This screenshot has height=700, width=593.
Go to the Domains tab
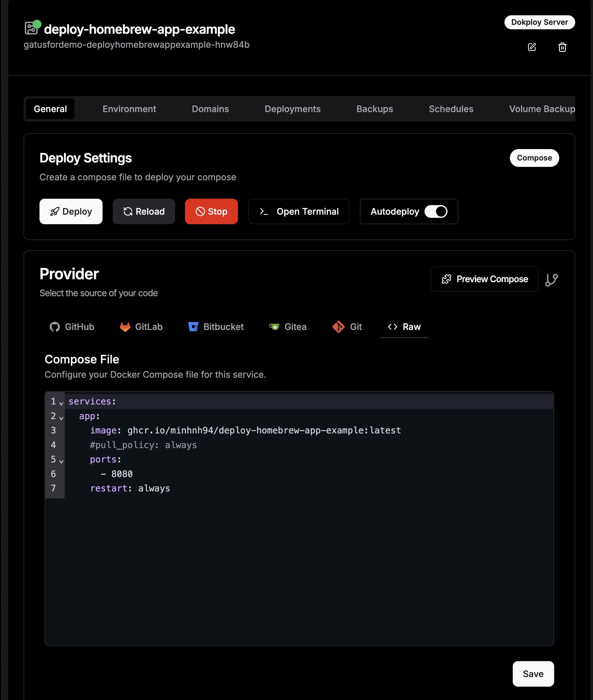(x=210, y=109)
